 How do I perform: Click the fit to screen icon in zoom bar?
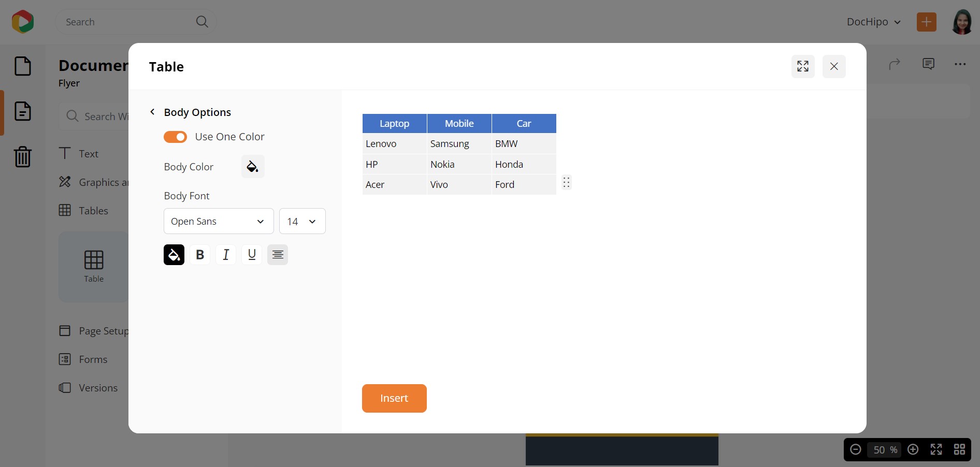point(936,449)
